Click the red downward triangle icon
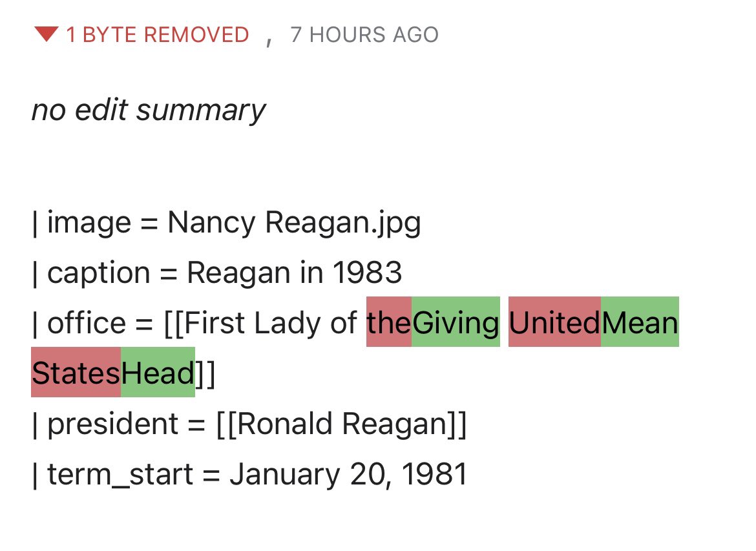 coord(47,34)
